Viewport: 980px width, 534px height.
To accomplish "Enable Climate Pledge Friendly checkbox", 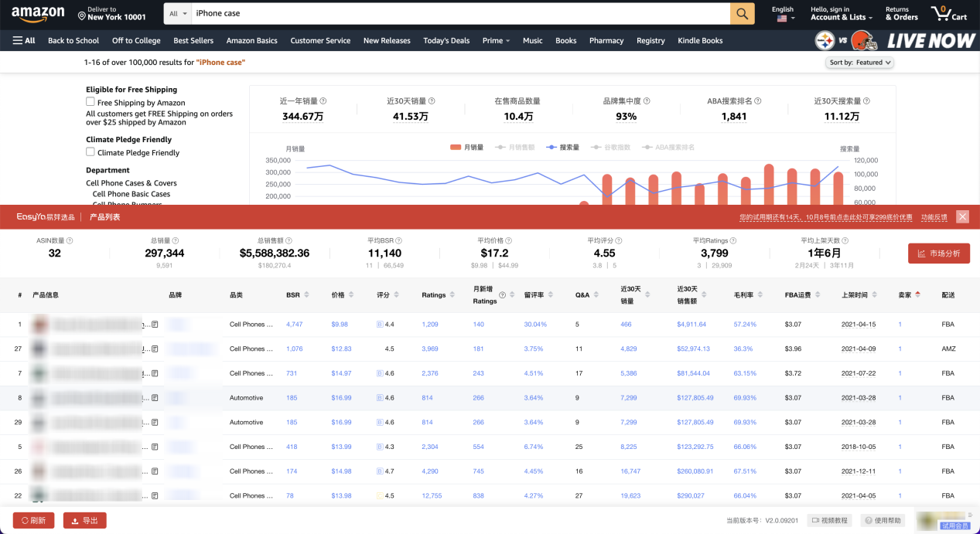I will pos(90,152).
